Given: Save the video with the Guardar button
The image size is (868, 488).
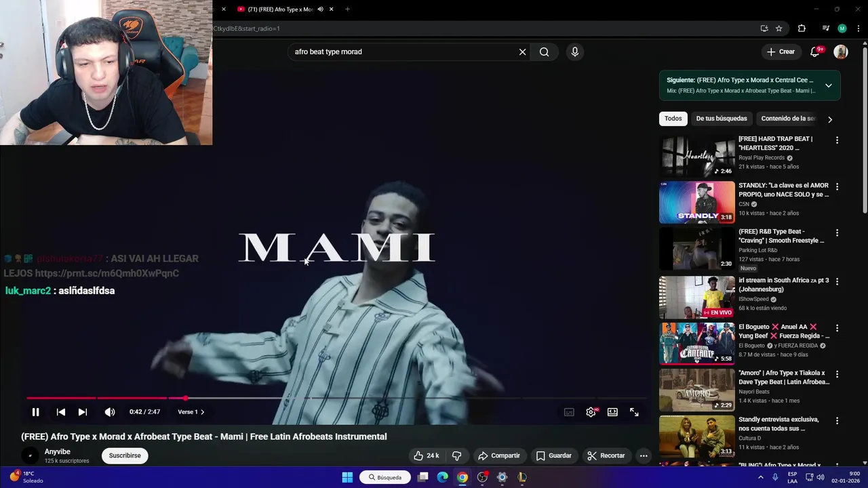Looking at the screenshot, I should tap(553, 455).
